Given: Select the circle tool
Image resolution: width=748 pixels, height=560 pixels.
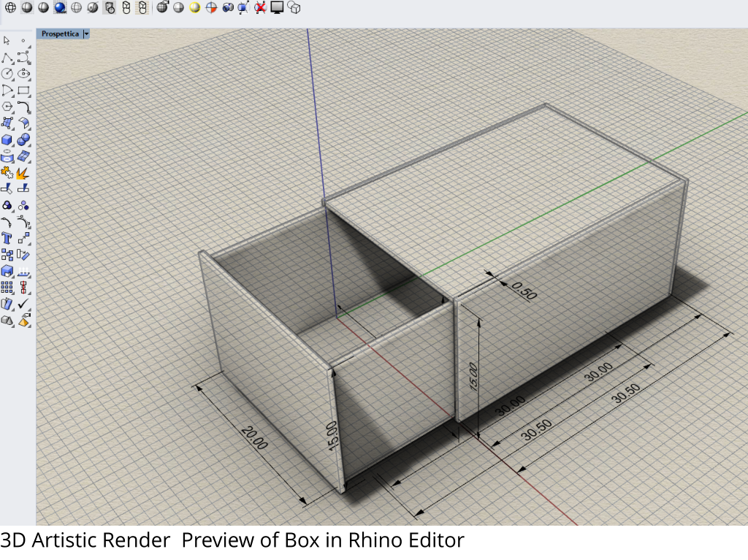Looking at the screenshot, I should (7, 74).
